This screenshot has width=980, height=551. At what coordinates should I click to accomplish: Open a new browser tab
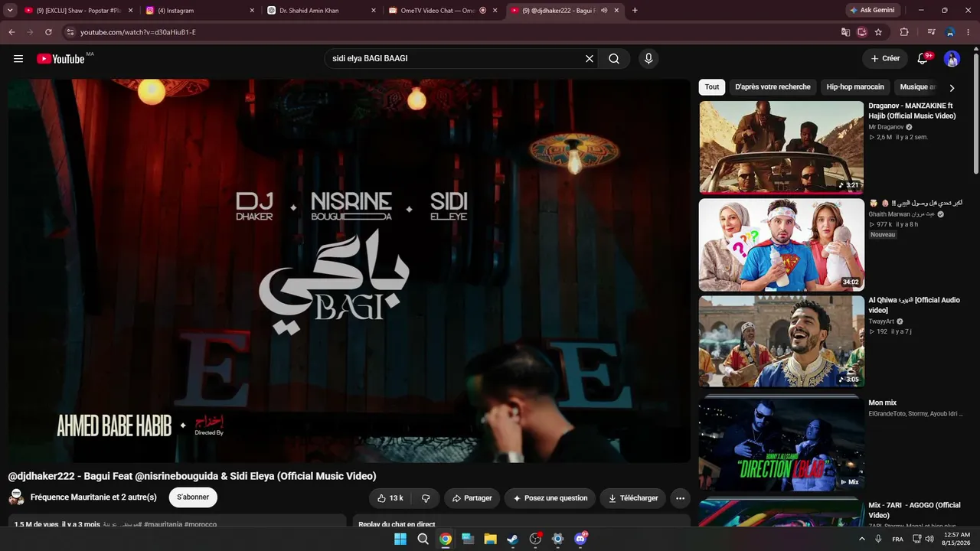point(635,11)
